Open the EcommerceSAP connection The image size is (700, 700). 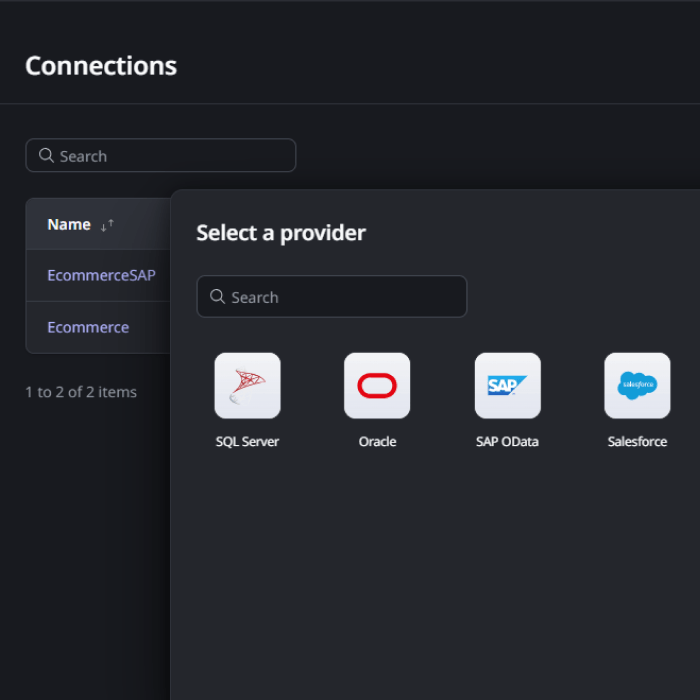click(101, 275)
